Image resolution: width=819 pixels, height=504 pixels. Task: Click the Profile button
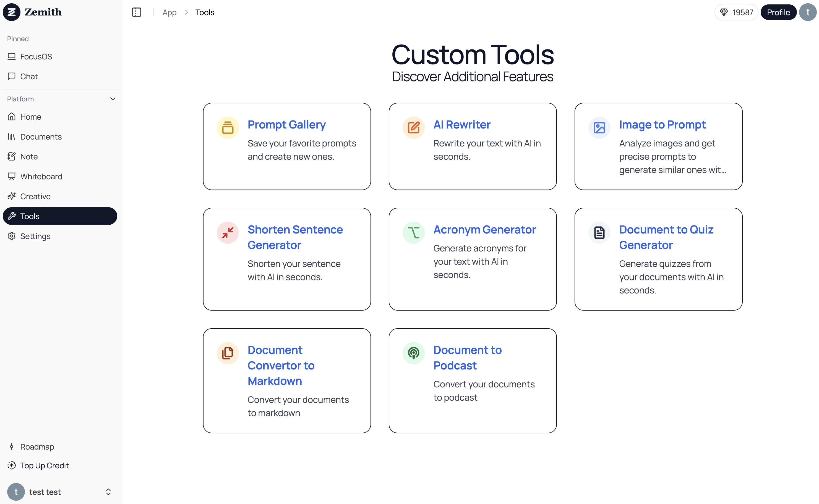click(778, 12)
